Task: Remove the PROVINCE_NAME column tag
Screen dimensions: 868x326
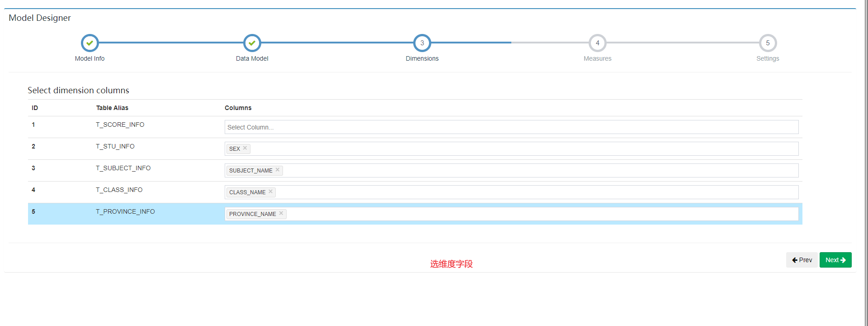Action: click(x=281, y=213)
